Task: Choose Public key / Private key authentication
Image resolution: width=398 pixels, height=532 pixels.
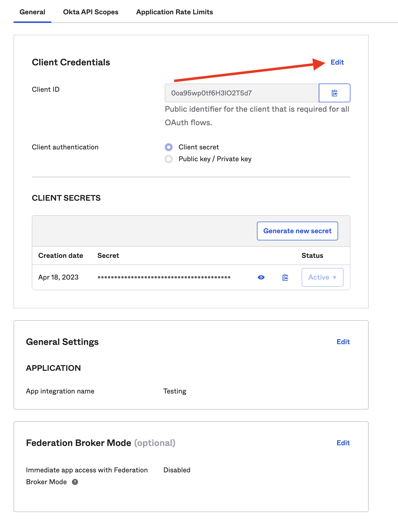Action: tap(169, 159)
